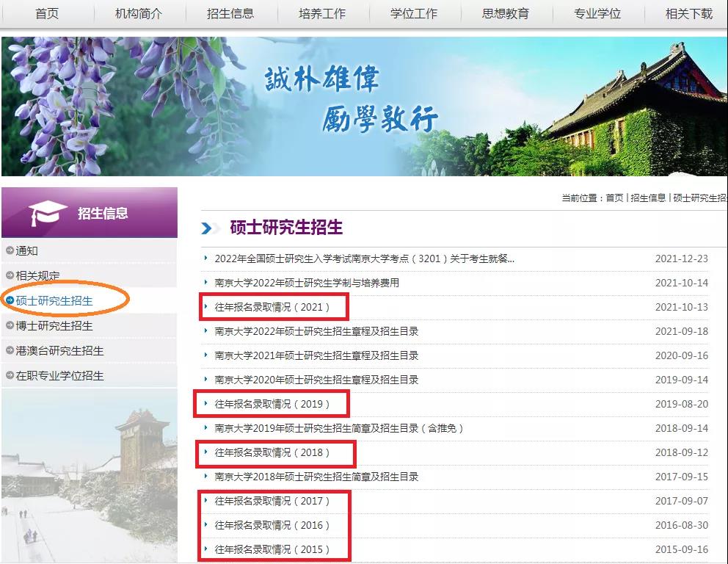The image size is (728, 564).
Task: Click the date 2021-12-23
Action: 682,258
